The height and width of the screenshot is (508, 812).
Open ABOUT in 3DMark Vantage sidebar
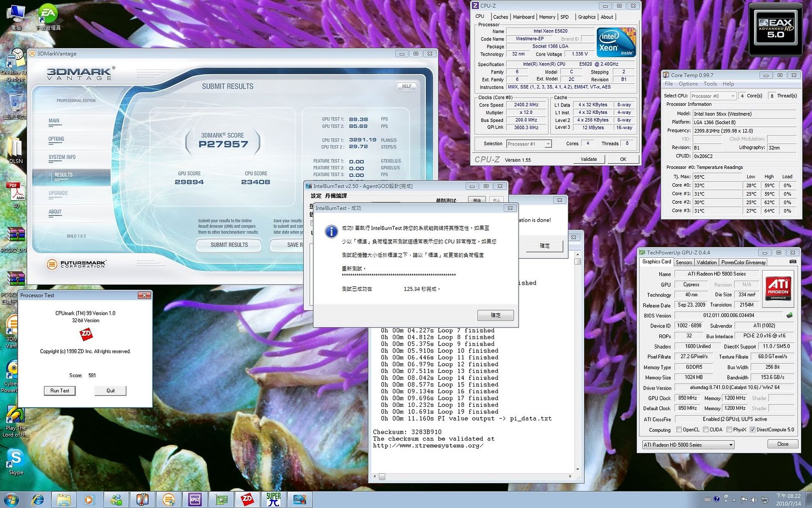point(55,212)
